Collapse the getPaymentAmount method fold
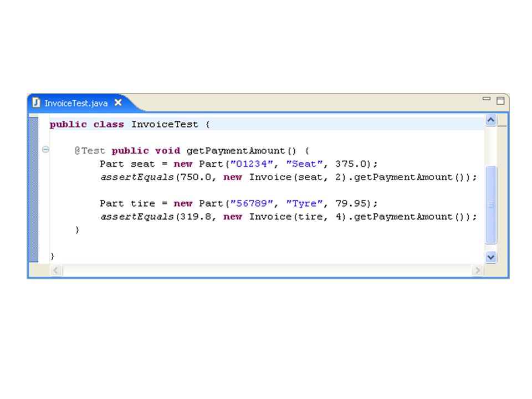The image size is (532, 399). click(x=45, y=149)
